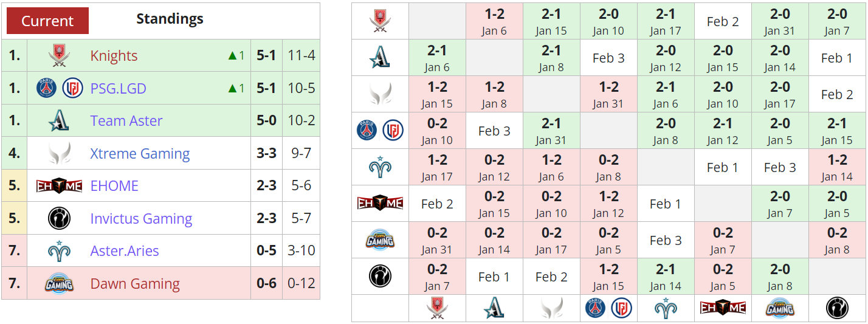The height and width of the screenshot is (324, 868).
Task: Open the EHOME logo in the standings table
Action: pos(59,186)
